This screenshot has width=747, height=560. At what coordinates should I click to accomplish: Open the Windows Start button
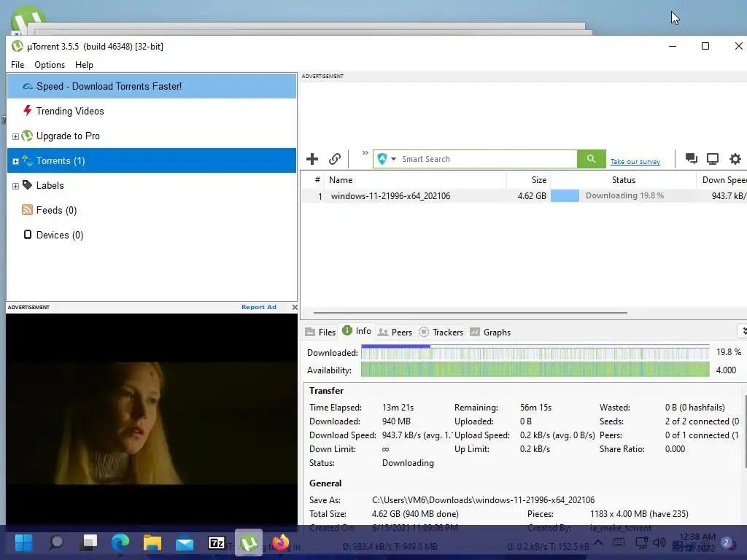click(23, 542)
